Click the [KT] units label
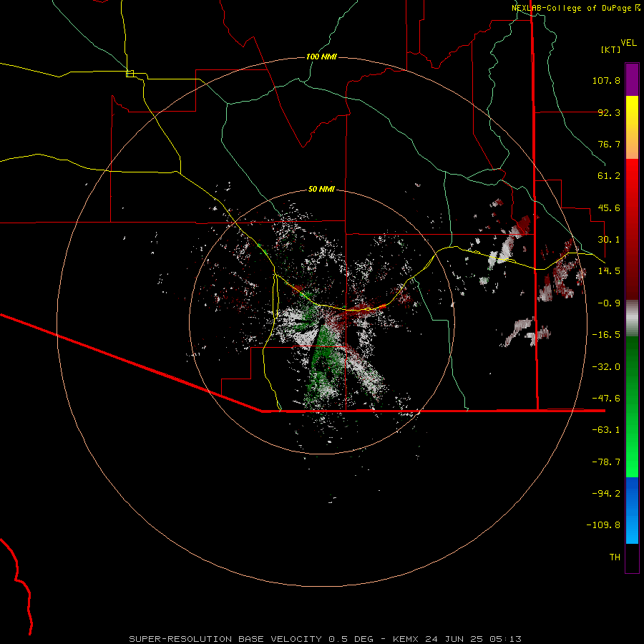Viewport: 644px width, 644px height. 611,49
